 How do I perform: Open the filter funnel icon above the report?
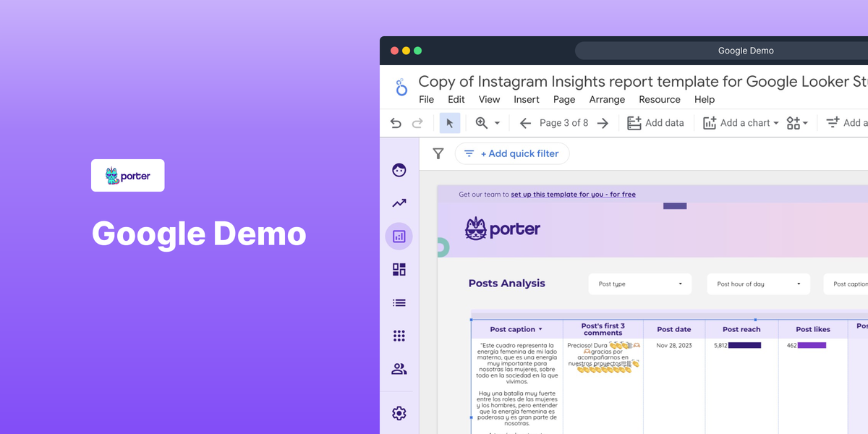point(438,153)
